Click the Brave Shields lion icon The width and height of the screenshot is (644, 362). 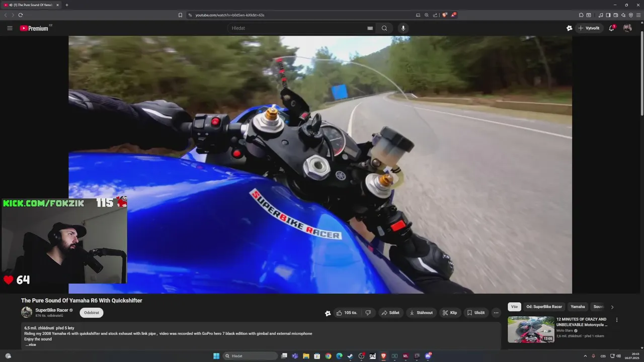(444, 15)
